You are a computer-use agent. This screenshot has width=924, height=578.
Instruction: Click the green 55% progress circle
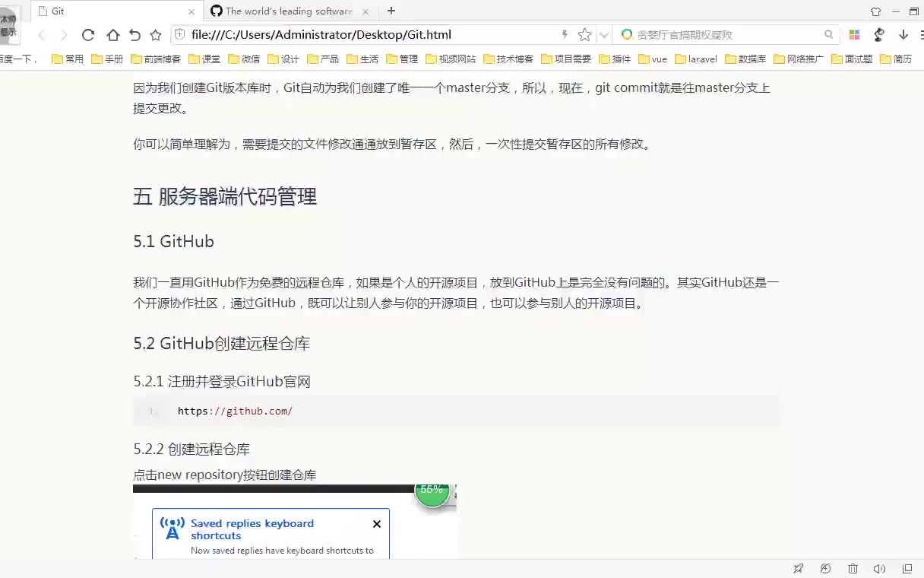432,491
